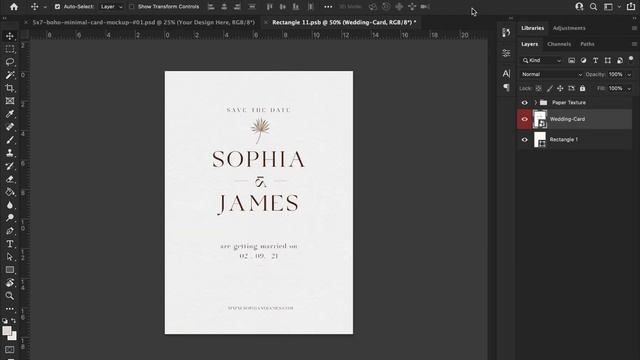Open the Kind filter dropdown

(x=541, y=60)
